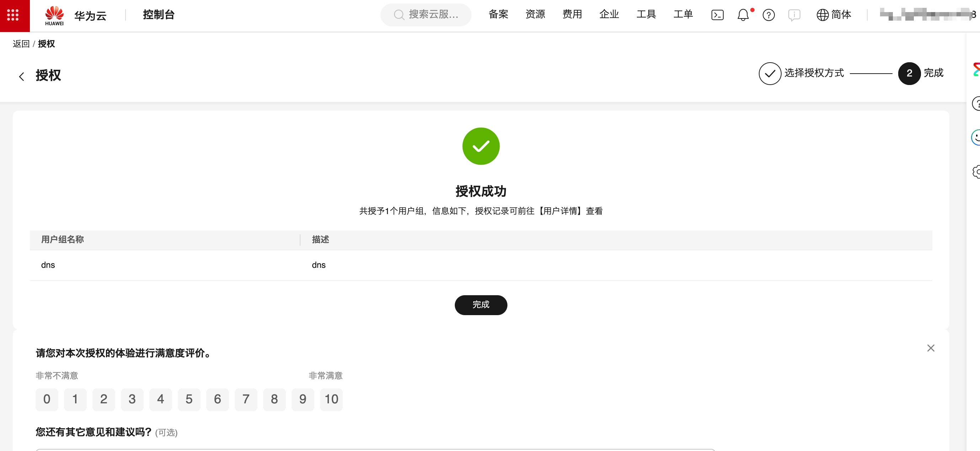
Task: Open the red services grid menu
Action: tap(13, 15)
